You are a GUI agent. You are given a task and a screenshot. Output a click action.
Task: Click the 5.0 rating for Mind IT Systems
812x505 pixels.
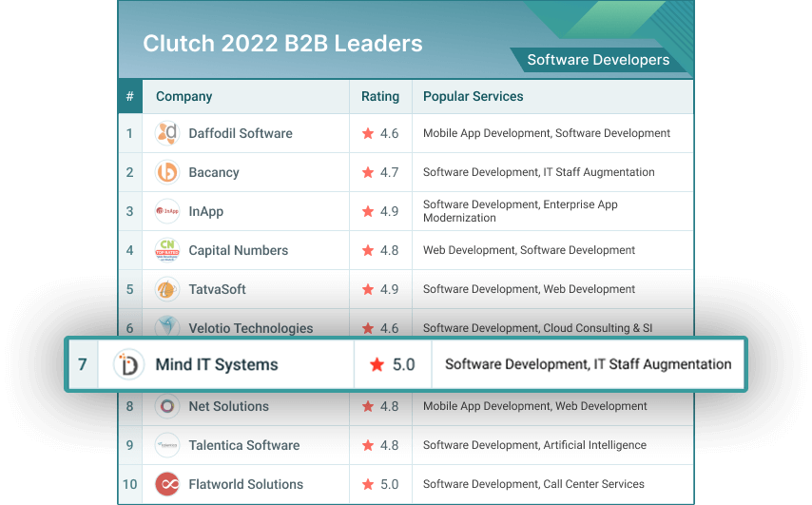(x=403, y=364)
